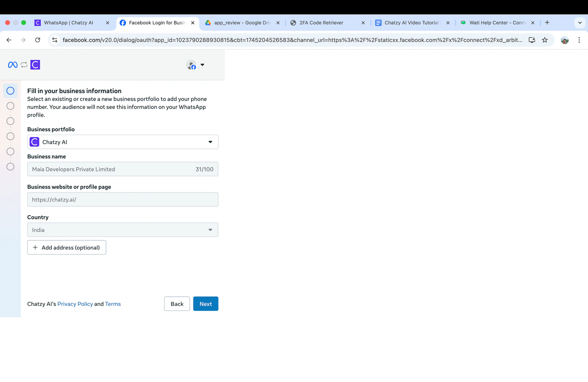View site information icon in address bar
The height and width of the screenshot is (382, 588).
click(x=55, y=40)
